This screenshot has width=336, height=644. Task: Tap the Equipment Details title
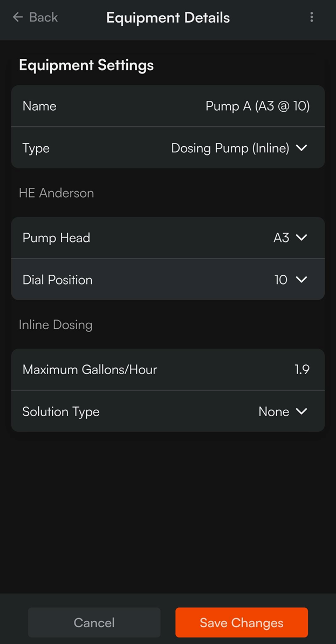168,18
